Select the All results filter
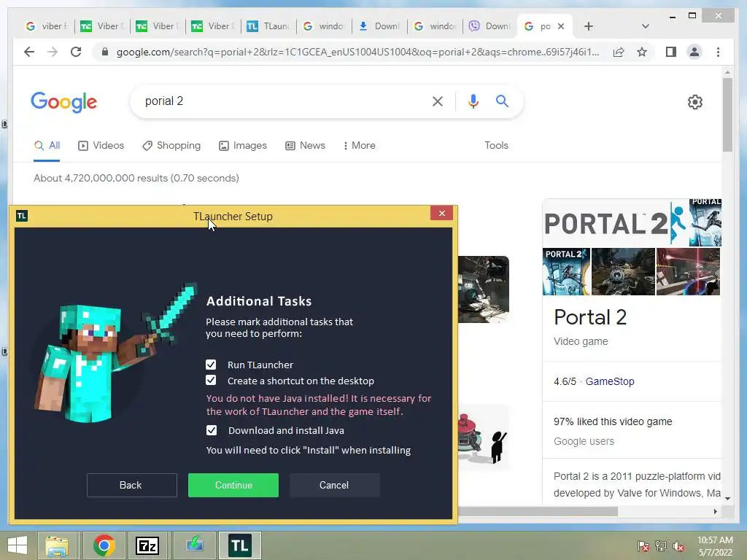The height and width of the screenshot is (560, 747). click(x=47, y=145)
